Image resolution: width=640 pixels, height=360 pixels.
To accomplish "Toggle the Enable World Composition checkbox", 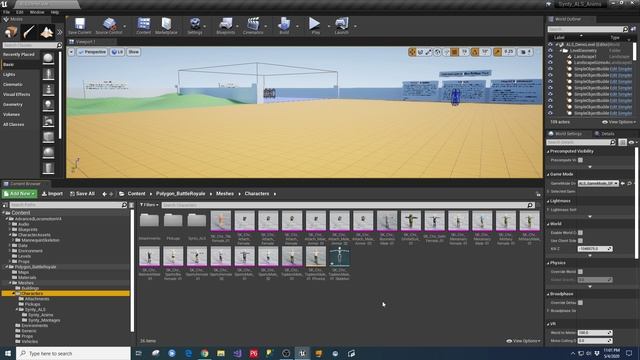I will pyautogui.click(x=580, y=233).
